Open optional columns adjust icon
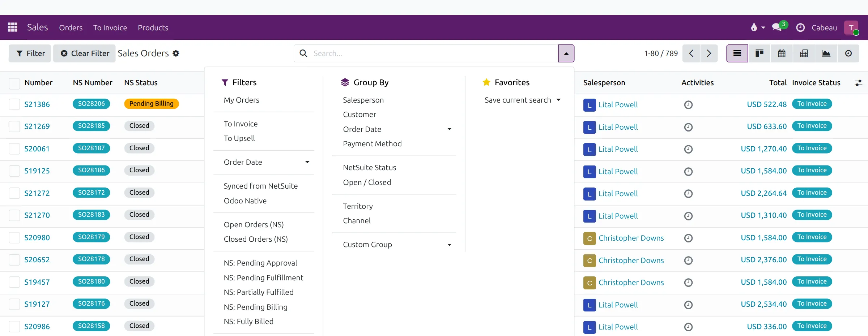 click(x=858, y=83)
